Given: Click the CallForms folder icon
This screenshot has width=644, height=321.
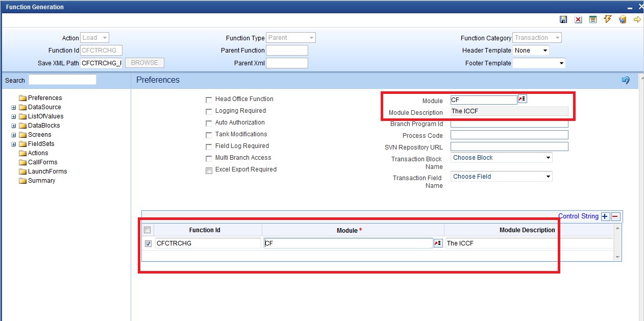Looking at the screenshot, I should (x=22, y=162).
